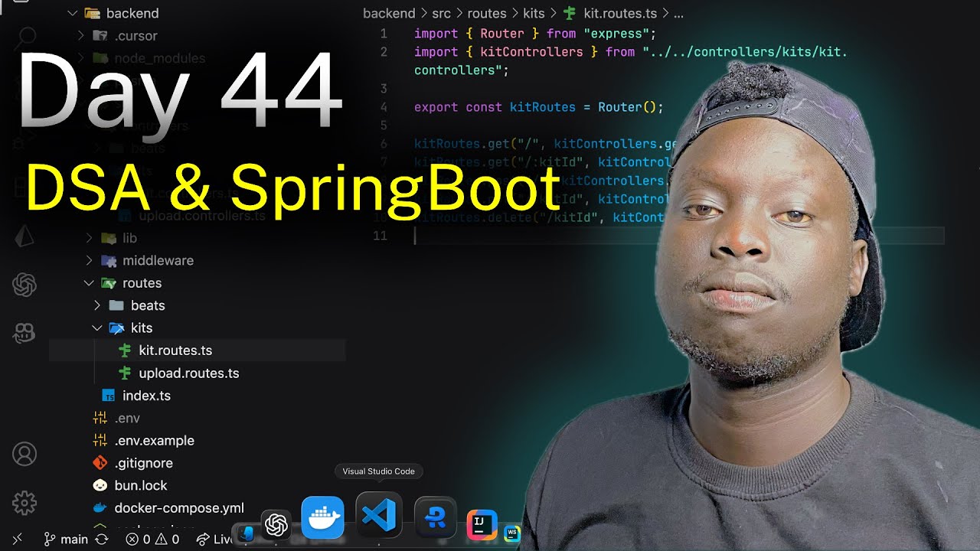This screenshot has height=551, width=980.
Task: Expand the beats folder chevron under routes
Action: pyautogui.click(x=97, y=305)
